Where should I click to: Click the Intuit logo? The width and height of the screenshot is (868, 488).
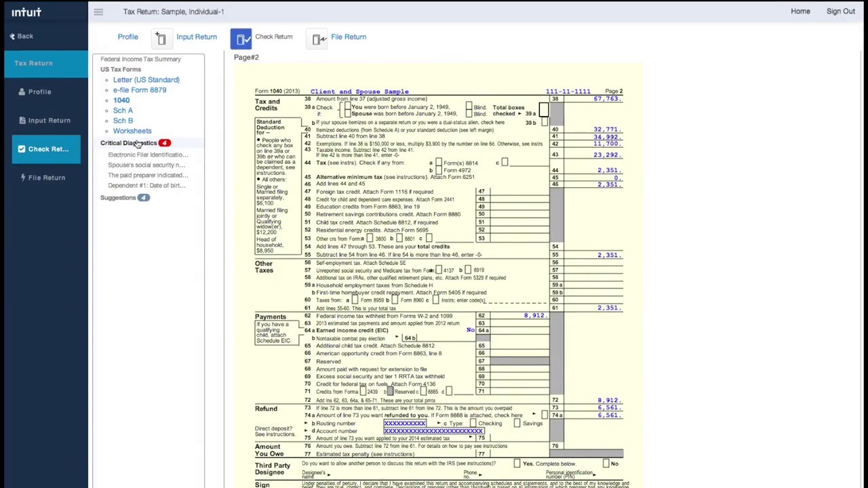26,12
